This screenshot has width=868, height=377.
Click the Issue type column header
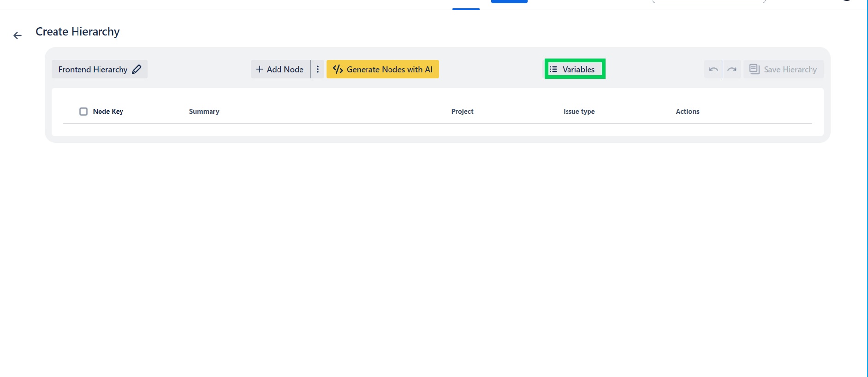579,112
